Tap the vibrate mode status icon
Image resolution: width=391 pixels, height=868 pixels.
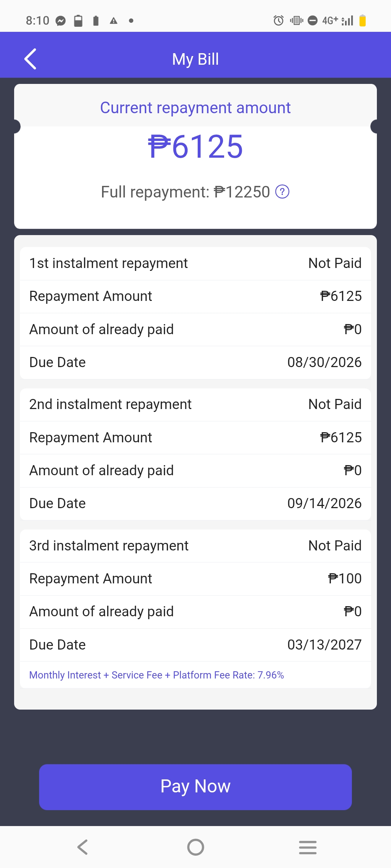[297, 21]
